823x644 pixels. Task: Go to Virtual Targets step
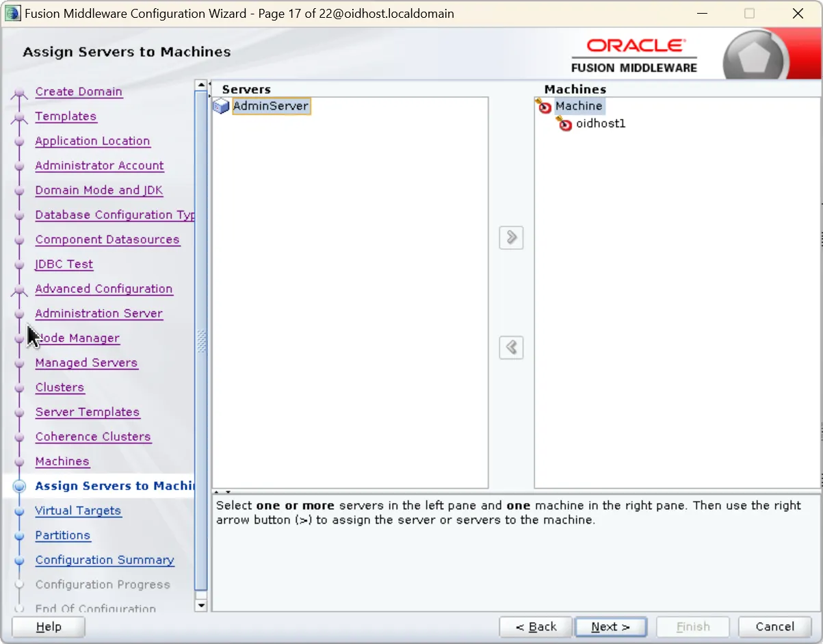click(78, 511)
